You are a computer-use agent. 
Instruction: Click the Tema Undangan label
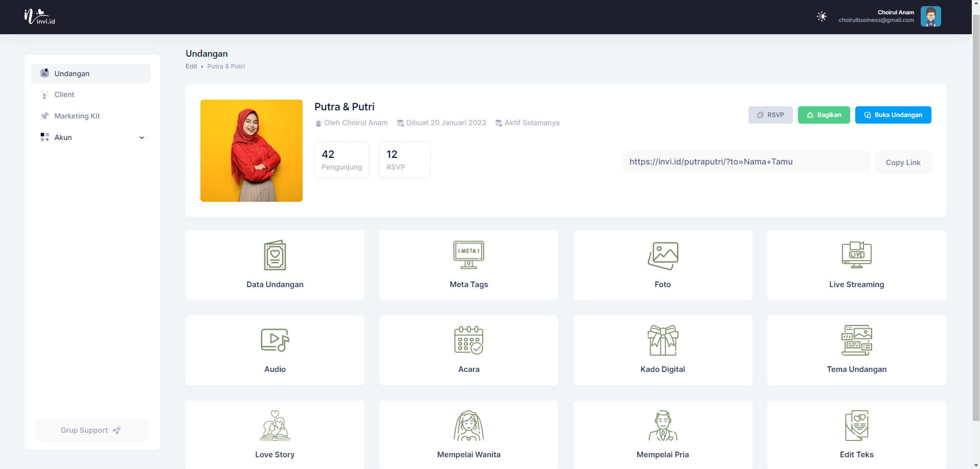tap(857, 369)
